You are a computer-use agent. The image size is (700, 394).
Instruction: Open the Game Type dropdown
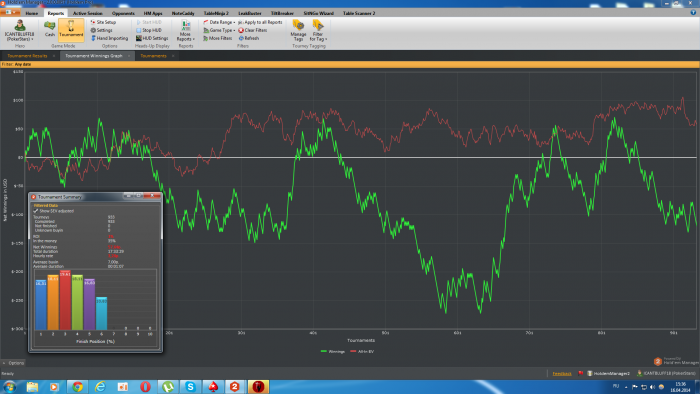tap(219, 30)
